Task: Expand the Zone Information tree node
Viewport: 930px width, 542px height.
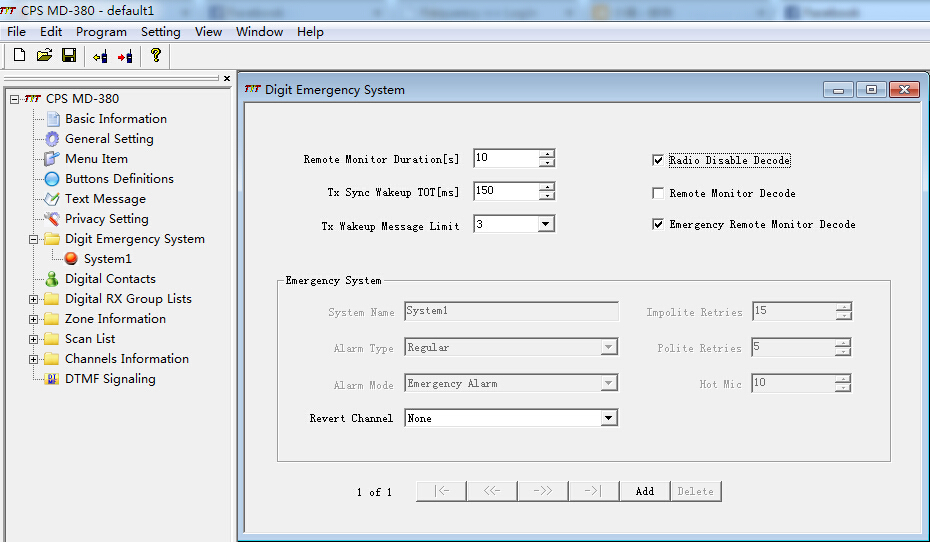Action: click(34, 320)
